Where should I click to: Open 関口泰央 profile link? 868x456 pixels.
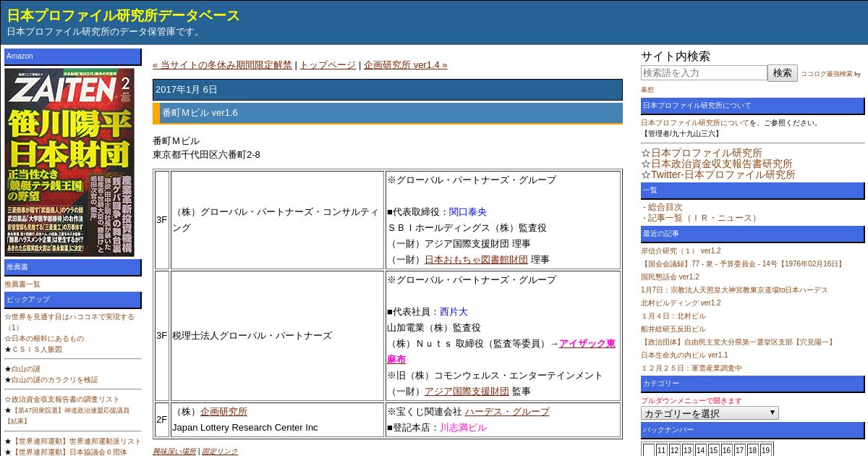pyautogui.click(x=467, y=212)
